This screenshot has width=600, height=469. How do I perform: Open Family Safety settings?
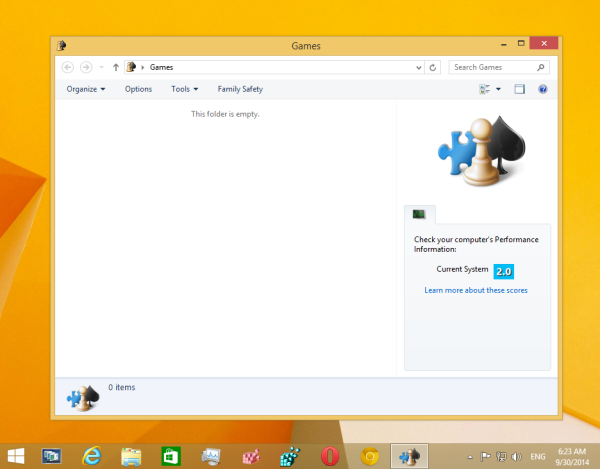coord(240,89)
